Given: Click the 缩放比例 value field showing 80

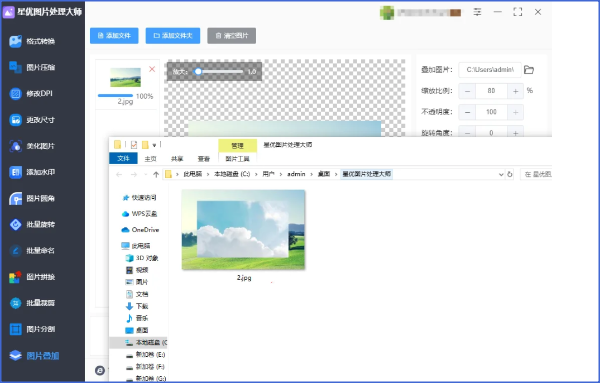Looking at the screenshot, I should click(491, 91).
